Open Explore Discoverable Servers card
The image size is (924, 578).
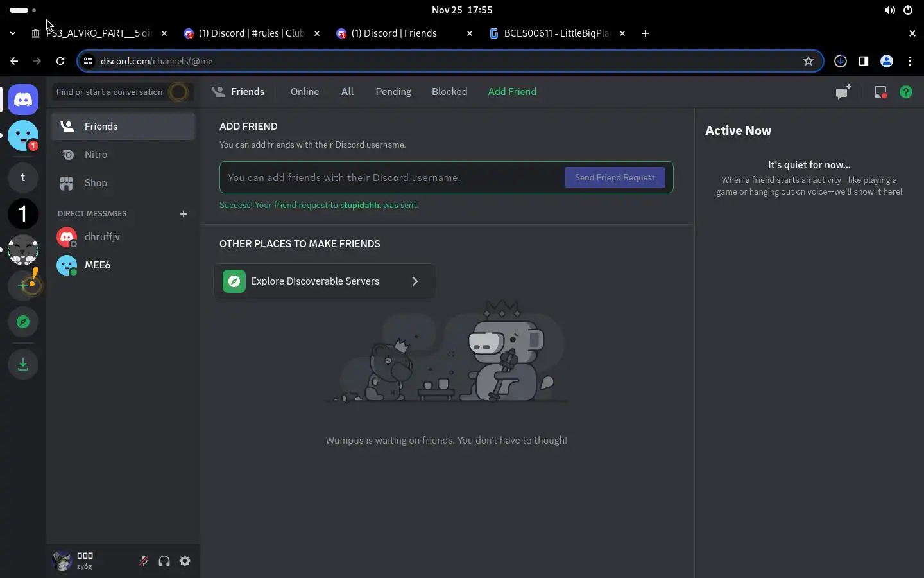(x=325, y=281)
